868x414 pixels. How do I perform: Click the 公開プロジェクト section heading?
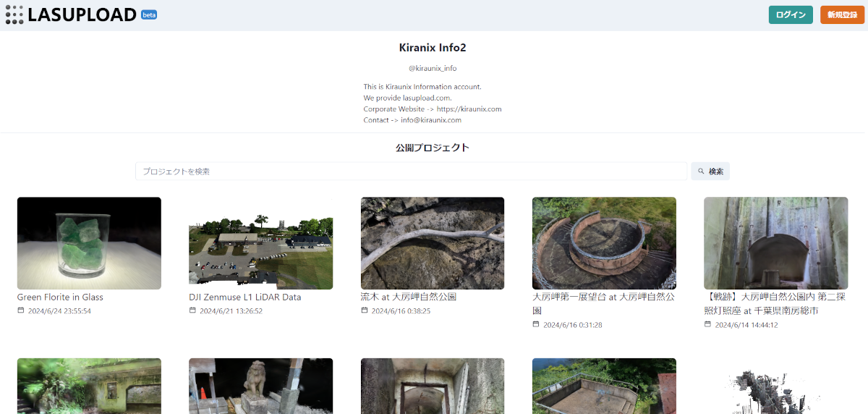433,148
